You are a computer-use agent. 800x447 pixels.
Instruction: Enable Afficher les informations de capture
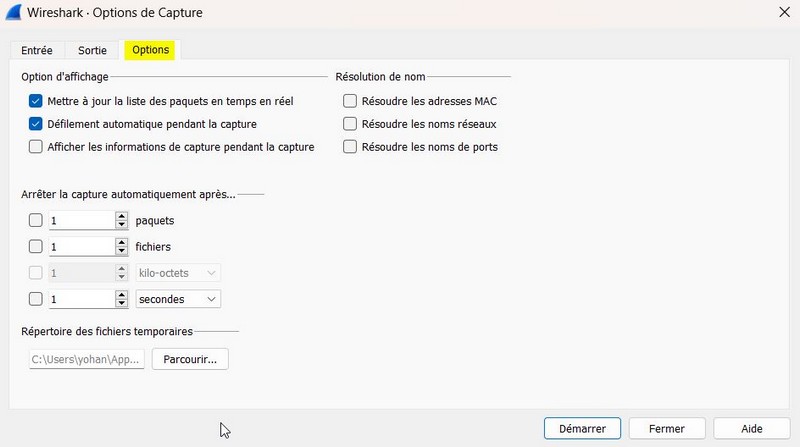tap(35, 147)
